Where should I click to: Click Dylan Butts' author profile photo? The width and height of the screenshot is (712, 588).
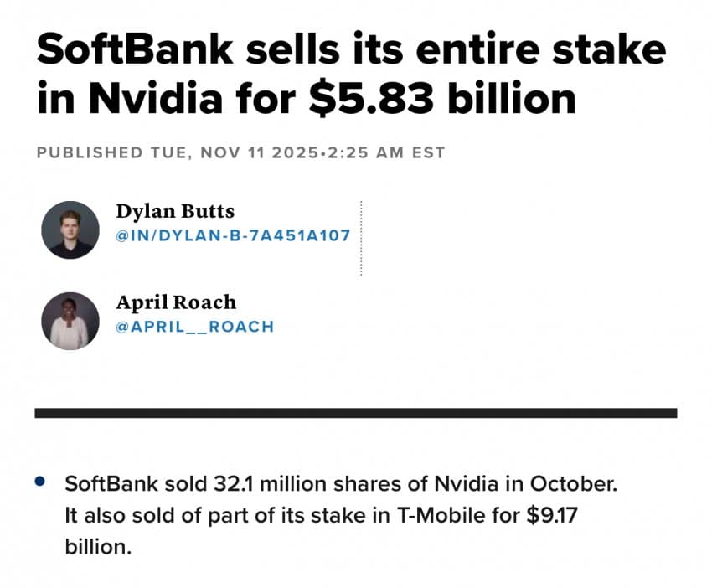click(x=70, y=230)
